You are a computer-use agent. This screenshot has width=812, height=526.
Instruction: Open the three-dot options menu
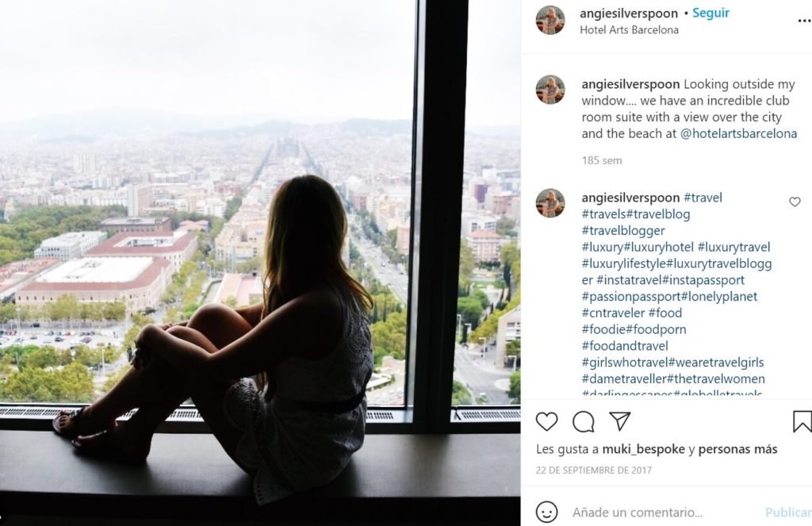pyautogui.click(x=804, y=21)
